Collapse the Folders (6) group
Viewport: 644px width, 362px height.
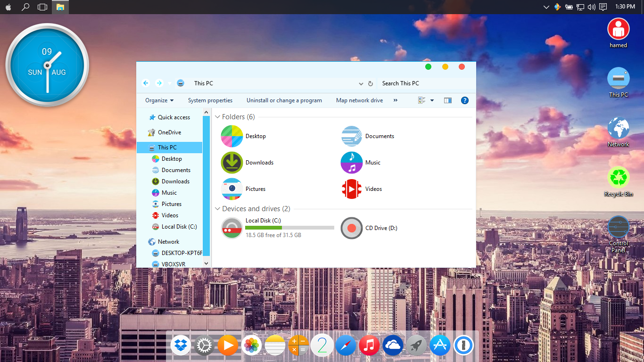pos(218,117)
